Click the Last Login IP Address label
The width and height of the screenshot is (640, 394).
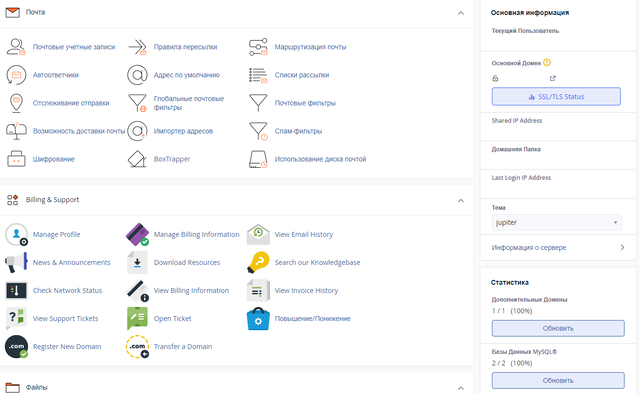[521, 178]
